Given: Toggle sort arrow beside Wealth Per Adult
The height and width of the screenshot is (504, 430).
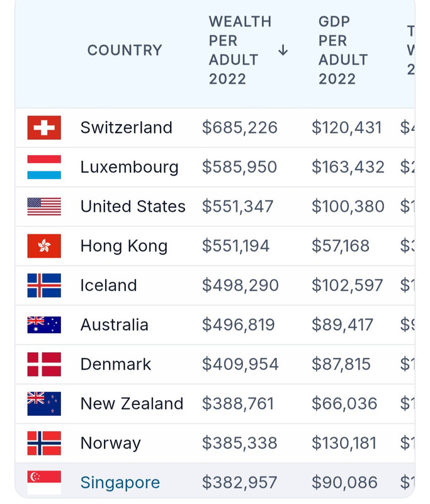Looking at the screenshot, I should [283, 50].
